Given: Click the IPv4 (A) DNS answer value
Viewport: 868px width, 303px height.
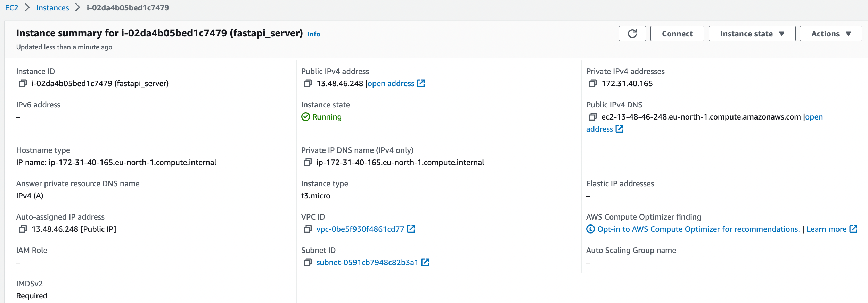Looking at the screenshot, I should click(x=30, y=196).
